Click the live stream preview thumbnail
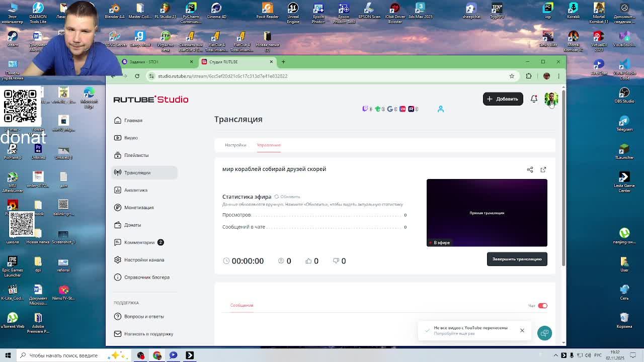This screenshot has width=644, height=362. pyautogui.click(x=487, y=213)
